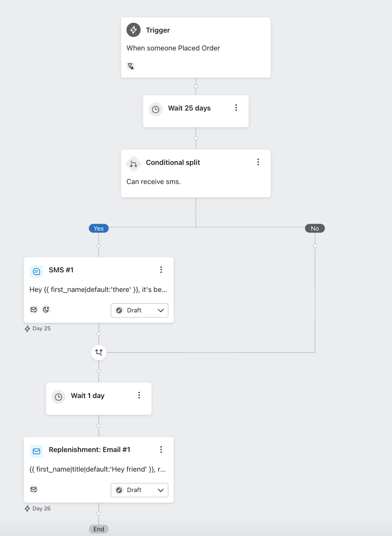Viewport: 392px width, 536px height.
Task: Click the SMS #1 chat bubble icon
Action: [37, 271]
